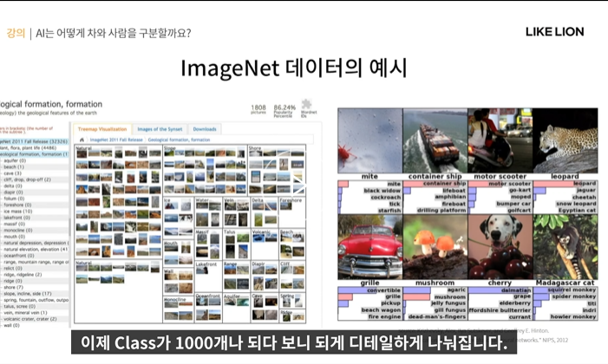Viewport: 608px width, 364px height.
Task: Open the Shore treemap cell
Action: 277,171
